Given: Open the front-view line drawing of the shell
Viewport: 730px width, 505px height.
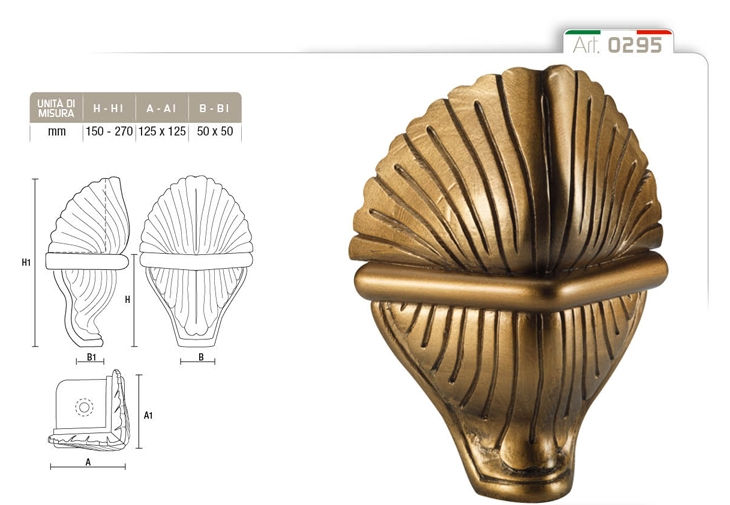Looking at the screenshot, I should [196, 262].
